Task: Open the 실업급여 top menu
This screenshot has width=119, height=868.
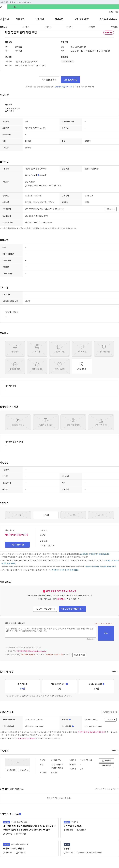Action: pos(59,19)
